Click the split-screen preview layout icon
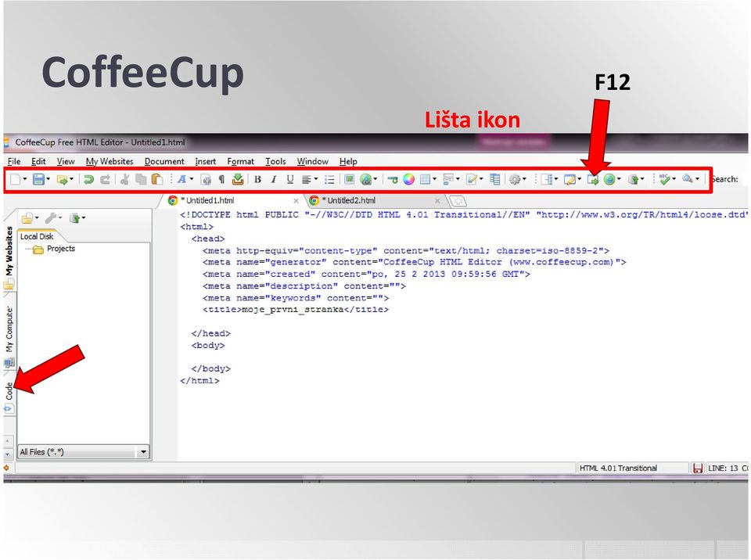Image resolution: width=751 pixels, height=560 pixels. tap(547, 180)
